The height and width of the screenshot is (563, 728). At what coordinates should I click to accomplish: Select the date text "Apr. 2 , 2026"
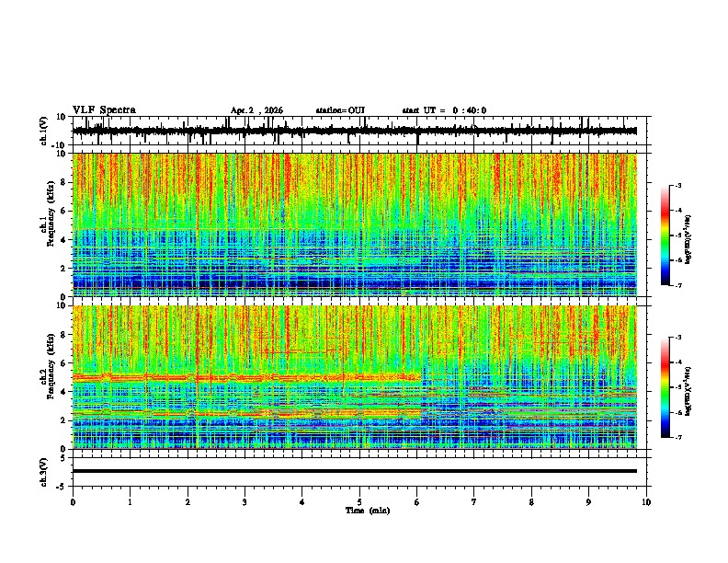click(256, 110)
